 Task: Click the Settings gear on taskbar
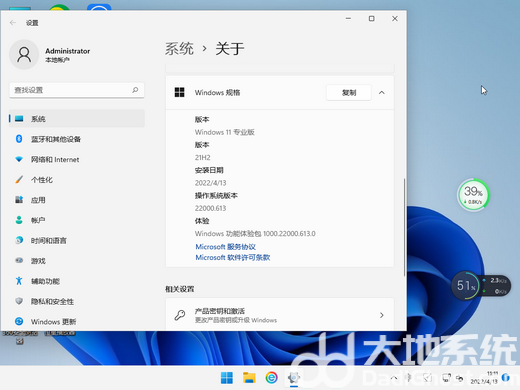(x=294, y=378)
